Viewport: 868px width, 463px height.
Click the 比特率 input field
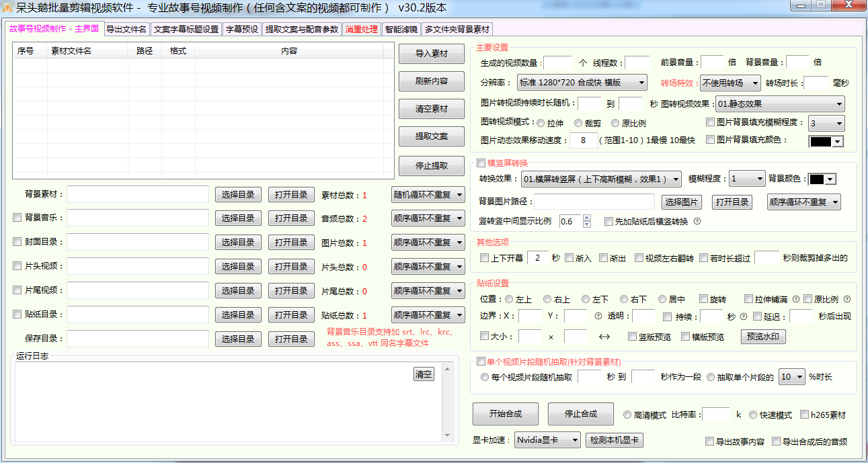pos(716,415)
